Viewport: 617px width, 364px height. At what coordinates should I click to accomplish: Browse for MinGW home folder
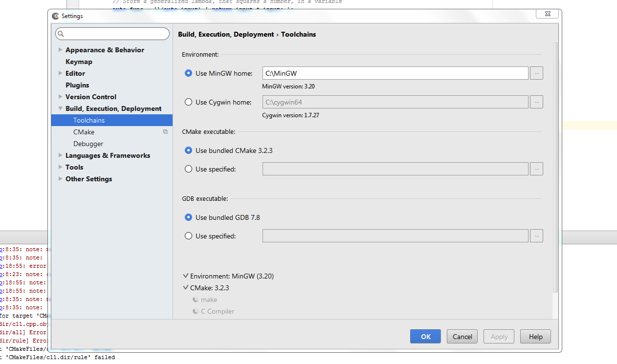click(536, 73)
